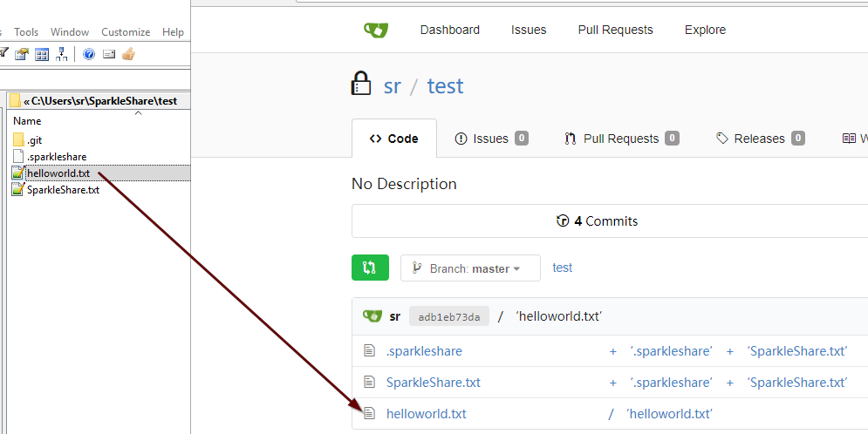
Task: Click the Name column header to sort
Action: coord(28,121)
